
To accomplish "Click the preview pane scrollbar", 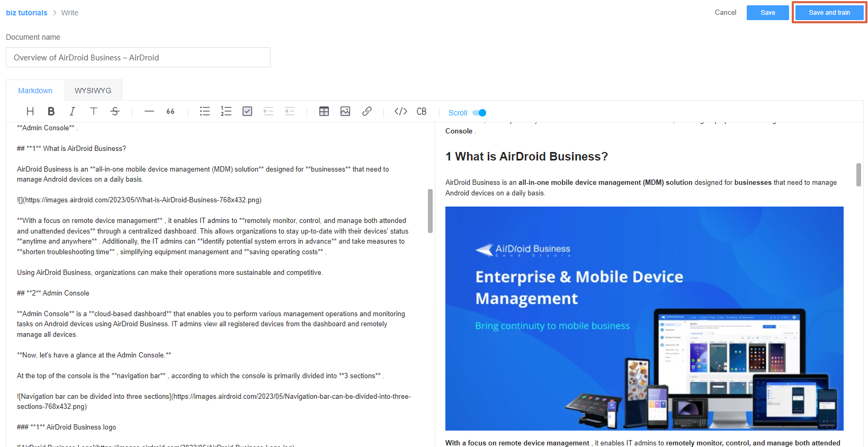I will coord(858,175).
